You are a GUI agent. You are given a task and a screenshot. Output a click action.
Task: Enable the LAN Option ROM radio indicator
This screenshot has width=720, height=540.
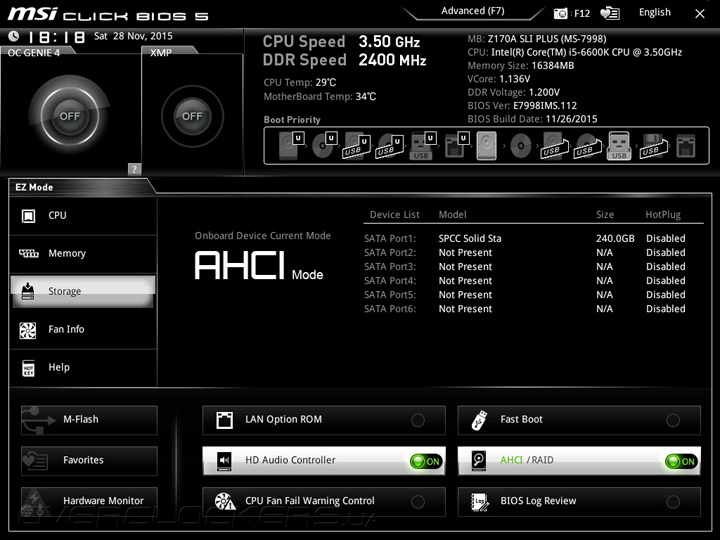[x=418, y=420]
